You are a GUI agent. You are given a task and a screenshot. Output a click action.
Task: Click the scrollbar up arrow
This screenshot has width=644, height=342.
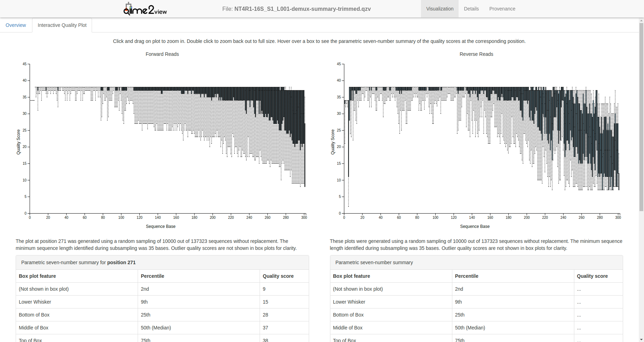click(641, 21)
